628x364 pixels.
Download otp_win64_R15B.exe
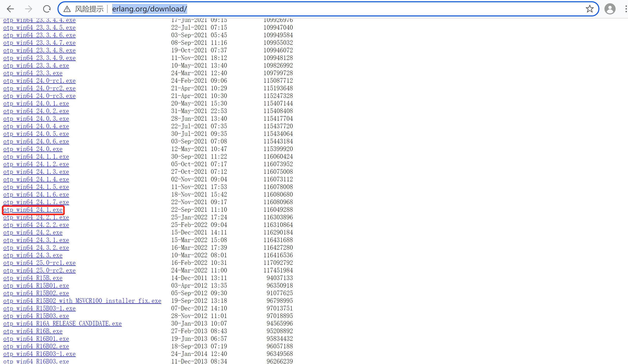click(x=33, y=278)
